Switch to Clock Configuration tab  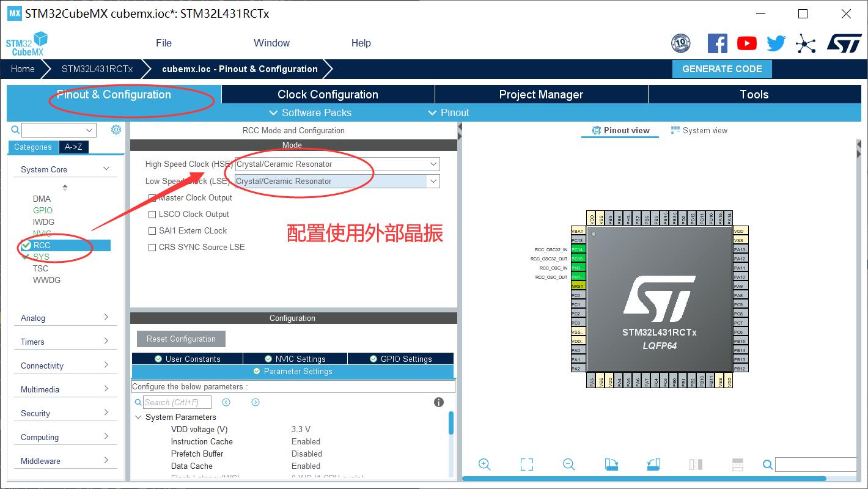[328, 94]
